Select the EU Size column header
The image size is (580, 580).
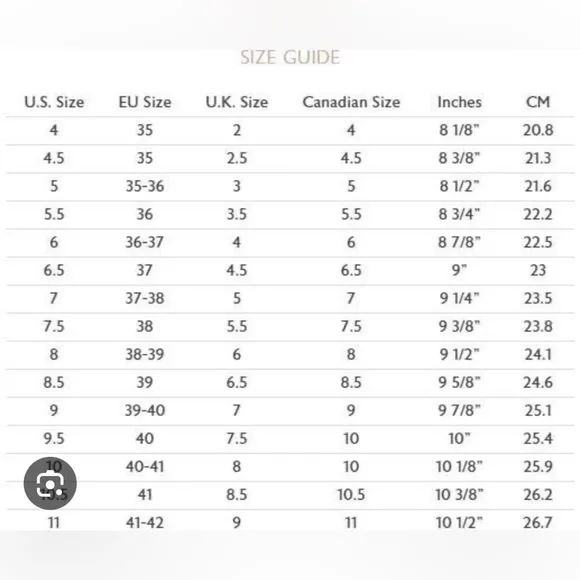click(x=145, y=102)
